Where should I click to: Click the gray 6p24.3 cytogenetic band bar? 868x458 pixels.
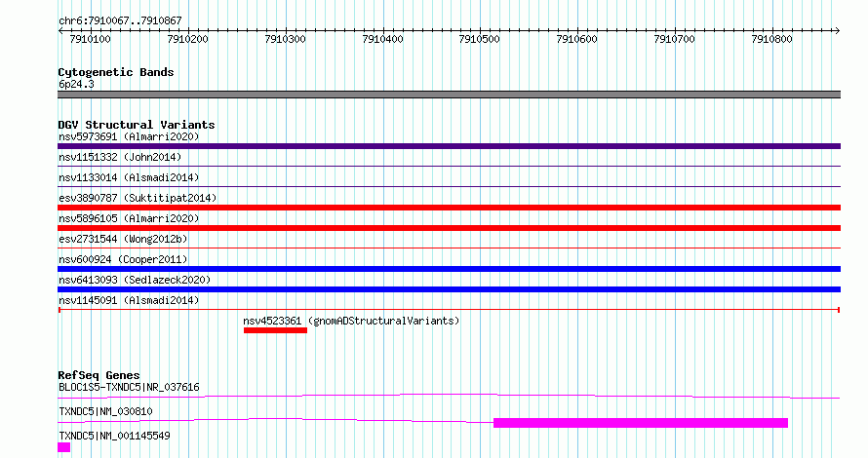pyautogui.click(x=449, y=95)
